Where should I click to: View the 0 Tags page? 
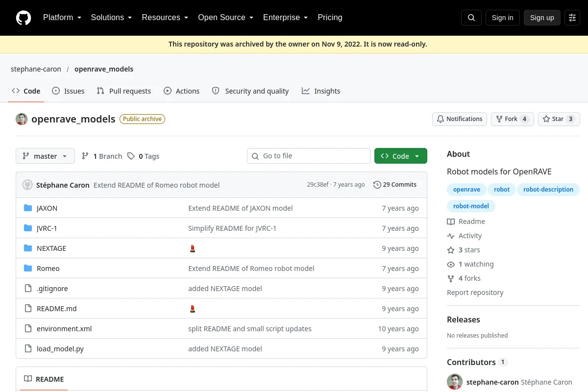coord(144,156)
